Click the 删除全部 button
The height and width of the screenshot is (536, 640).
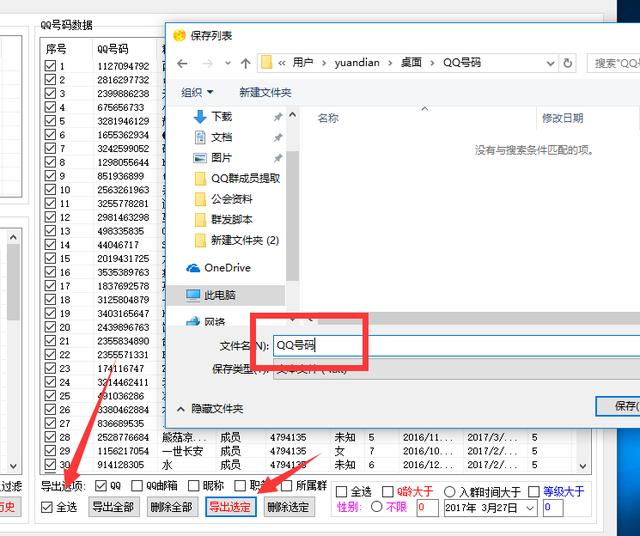pyautogui.click(x=172, y=507)
